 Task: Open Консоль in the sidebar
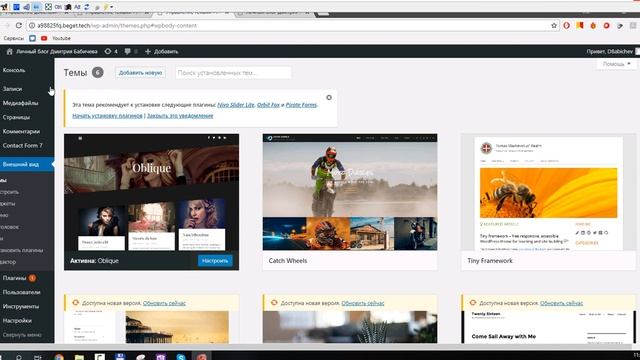pos(14,70)
